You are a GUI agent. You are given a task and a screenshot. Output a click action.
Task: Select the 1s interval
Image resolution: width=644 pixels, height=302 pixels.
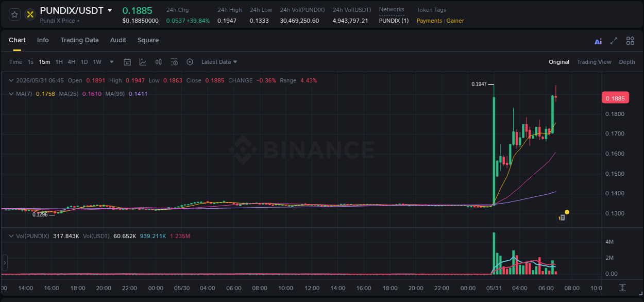[x=30, y=62]
